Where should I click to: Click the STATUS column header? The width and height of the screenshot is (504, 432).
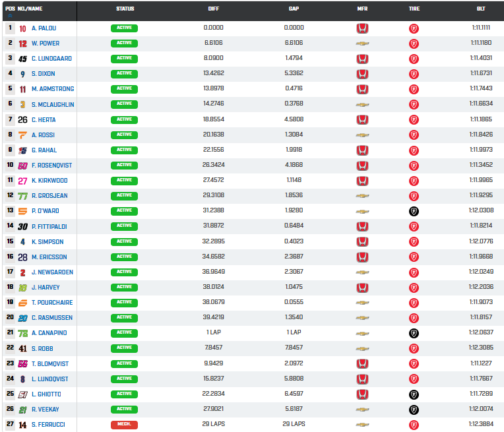click(x=124, y=9)
